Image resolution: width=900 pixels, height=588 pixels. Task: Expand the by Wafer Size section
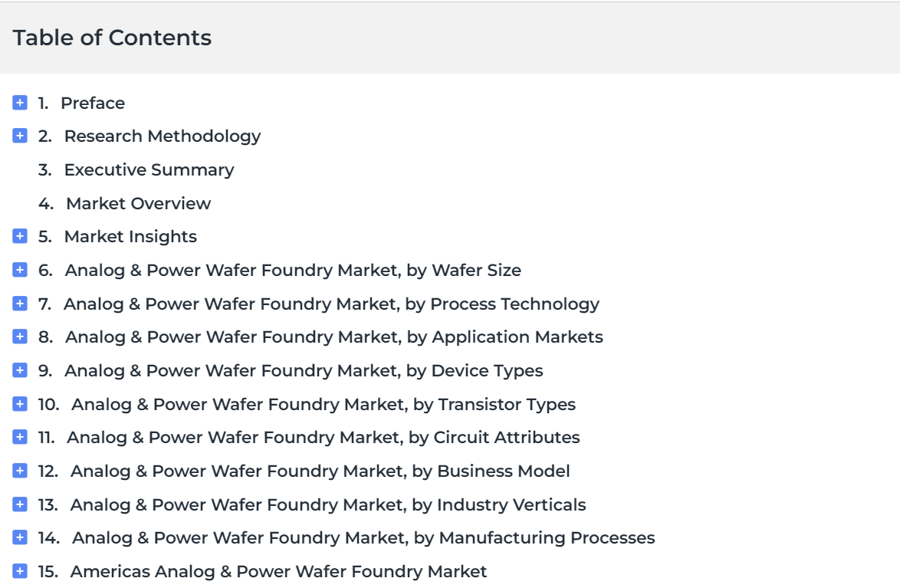coord(20,270)
